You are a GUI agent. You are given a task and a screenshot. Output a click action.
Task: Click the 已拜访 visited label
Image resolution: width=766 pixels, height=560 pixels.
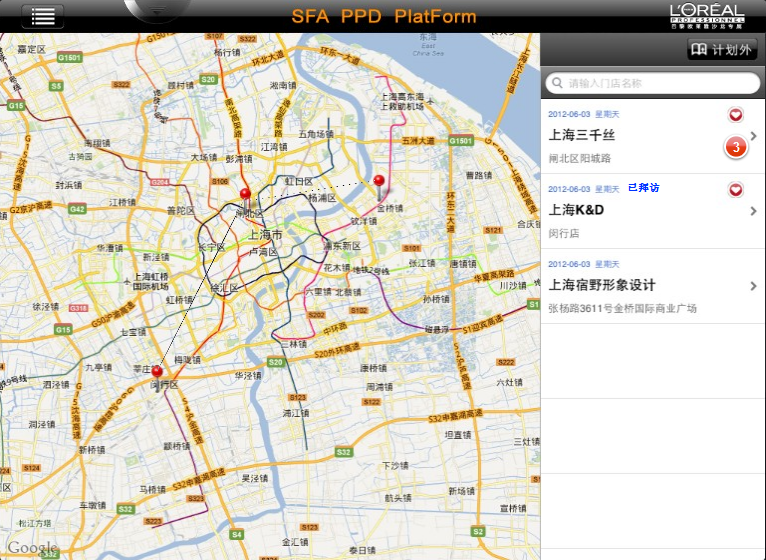643,188
